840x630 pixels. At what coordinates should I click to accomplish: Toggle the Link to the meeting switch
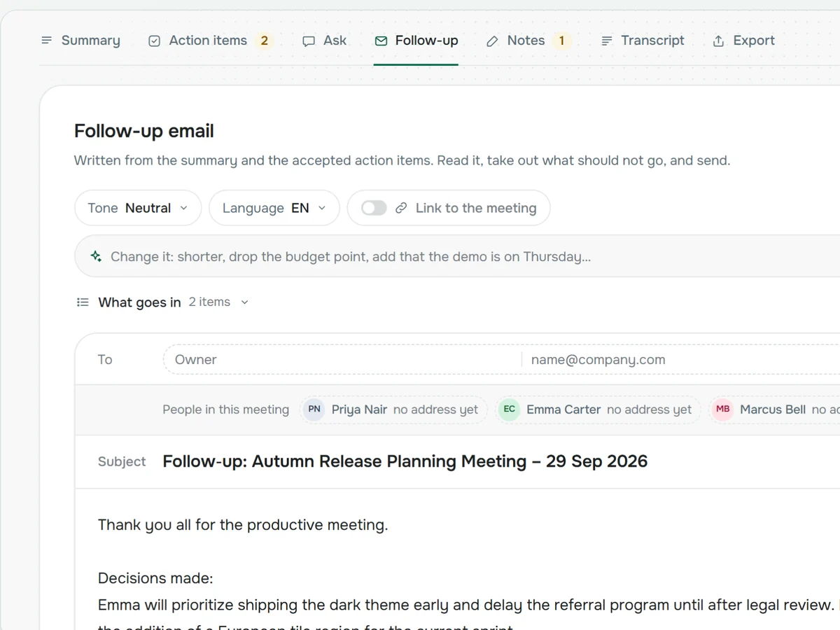374,208
